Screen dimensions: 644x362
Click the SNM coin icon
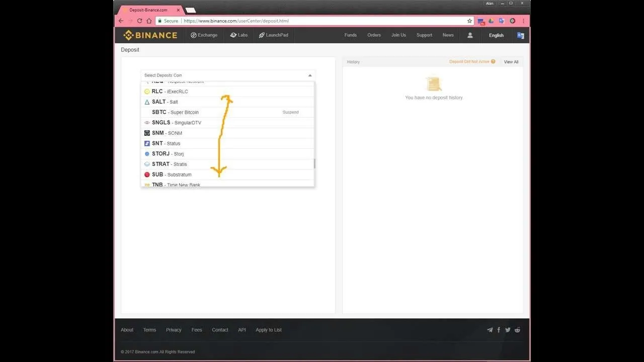(147, 133)
